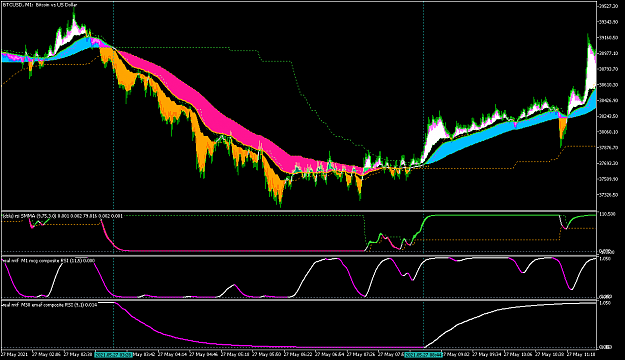Click the '27 May 09:02' time axis label
This screenshot has width=625, height=360.
point(457,354)
